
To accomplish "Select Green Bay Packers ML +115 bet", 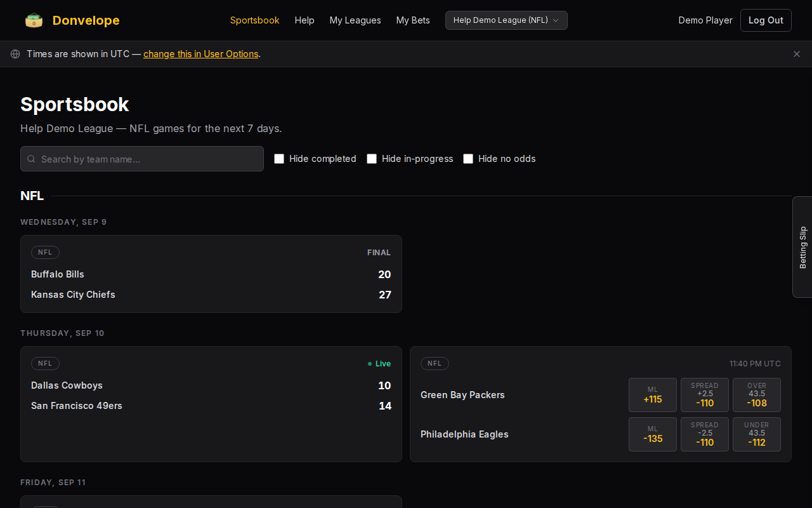I will click(653, 395).
